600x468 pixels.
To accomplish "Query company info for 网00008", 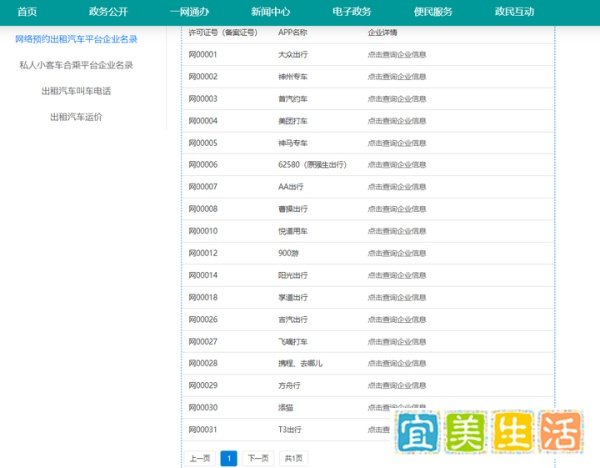I will [x=397, y=209].
